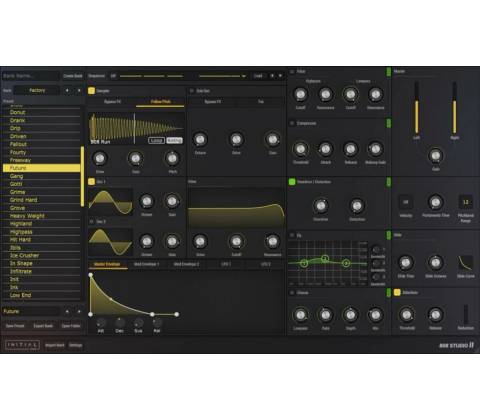The width and height of the screenshot is (480, 420).
Task: Switch to the Mod Envelope 2 tab
Action: tap(186, 264)
